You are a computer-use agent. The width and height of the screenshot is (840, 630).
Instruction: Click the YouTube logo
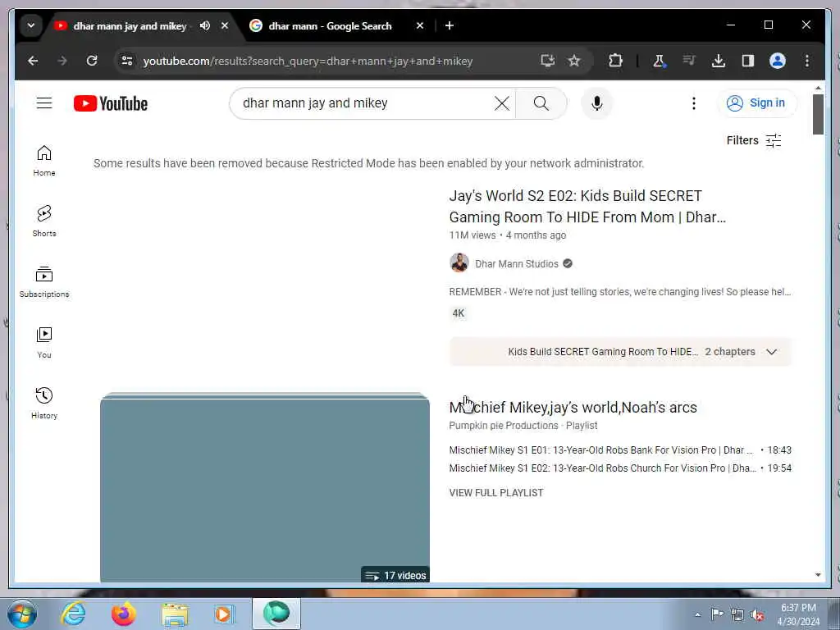coord(111,103)
